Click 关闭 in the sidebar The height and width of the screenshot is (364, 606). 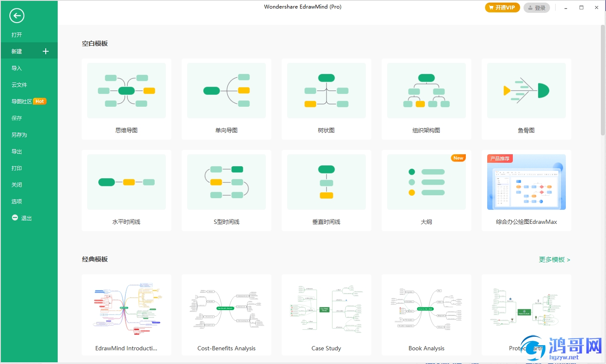tap(17, 185)
